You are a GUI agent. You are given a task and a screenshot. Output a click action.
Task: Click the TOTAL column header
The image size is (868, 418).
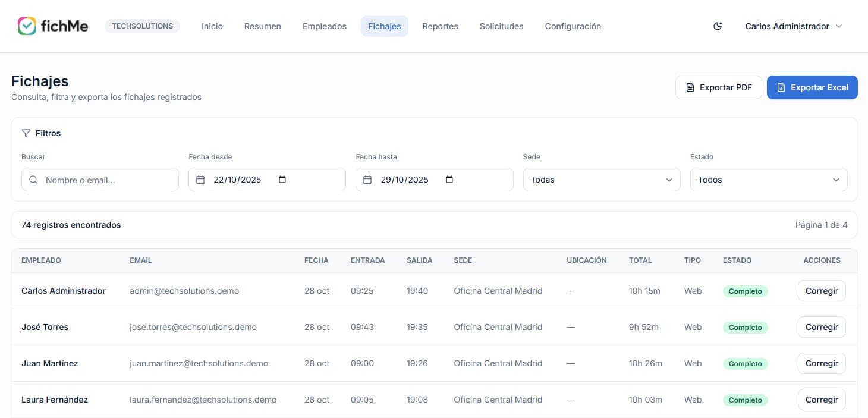640,260
